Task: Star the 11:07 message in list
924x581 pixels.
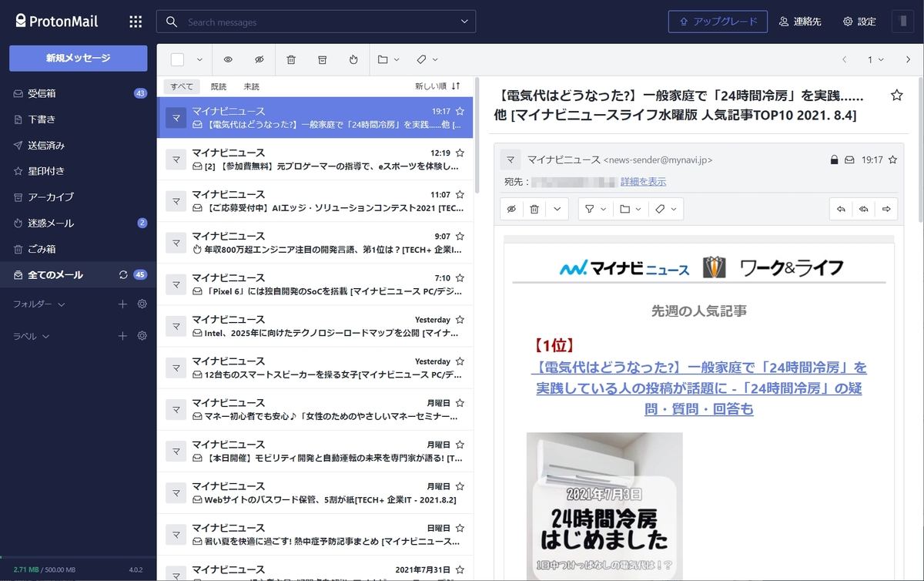Action: tap(460, 194)
